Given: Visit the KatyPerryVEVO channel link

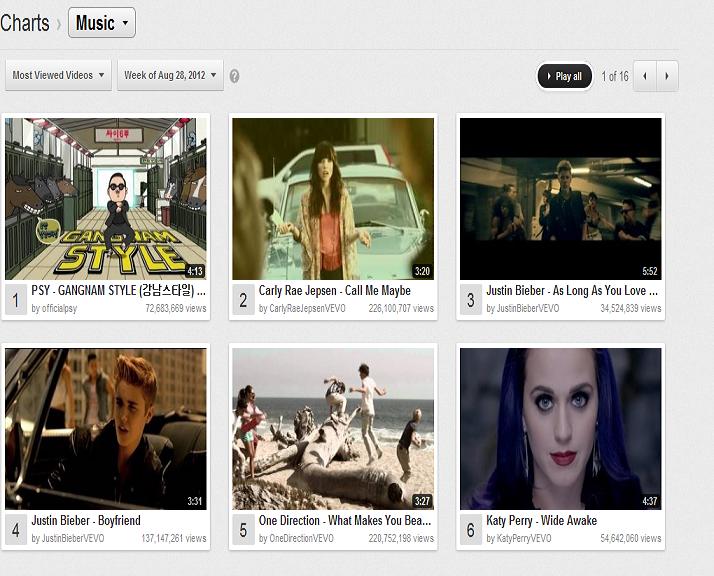Looking at the screenshot, I should click(x=519, y=539).
